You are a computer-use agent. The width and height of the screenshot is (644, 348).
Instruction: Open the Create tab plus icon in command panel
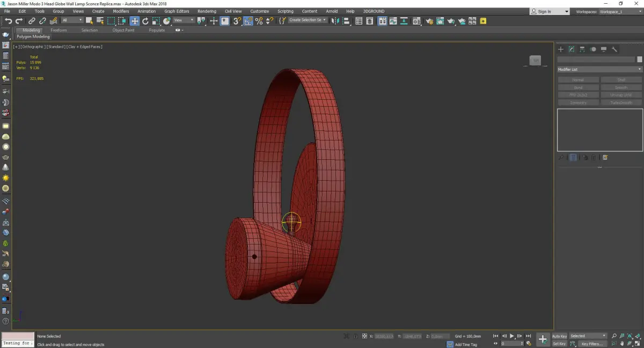click(x=561, y=49)
